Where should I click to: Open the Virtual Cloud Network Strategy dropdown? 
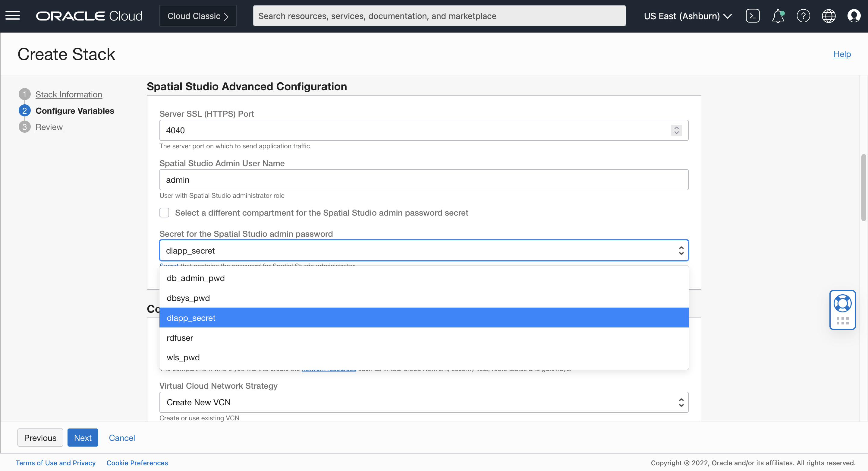[423, 402]
